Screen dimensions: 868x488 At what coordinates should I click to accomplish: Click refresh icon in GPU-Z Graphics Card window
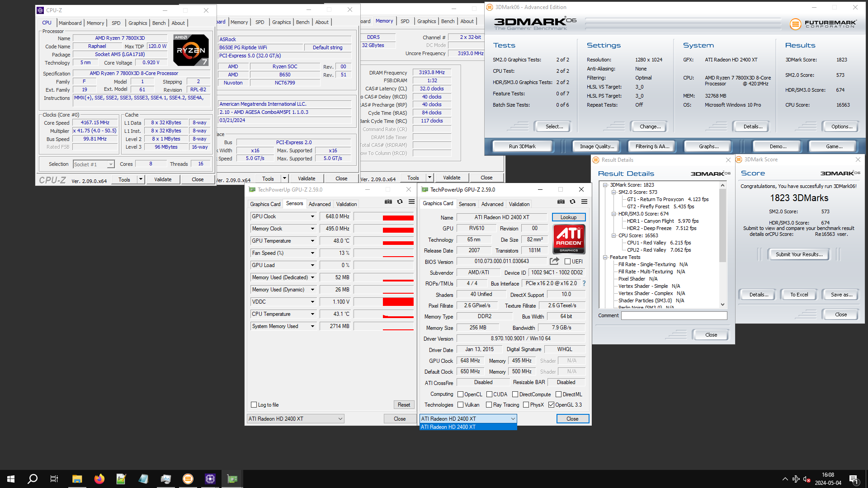point(573,202)
